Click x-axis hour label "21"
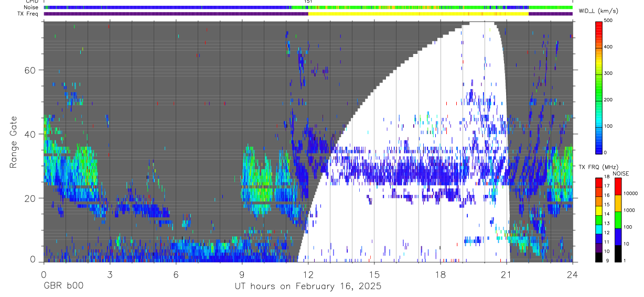 (507, 274)
